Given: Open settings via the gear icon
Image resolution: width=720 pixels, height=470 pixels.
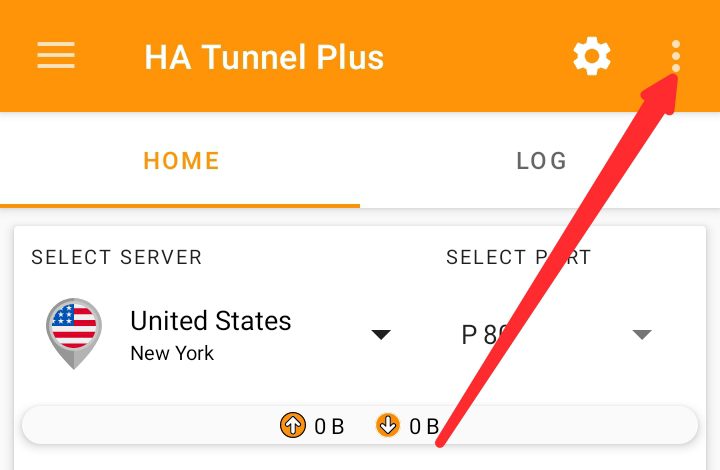Looking at the screenshot, I should point(592,56).
